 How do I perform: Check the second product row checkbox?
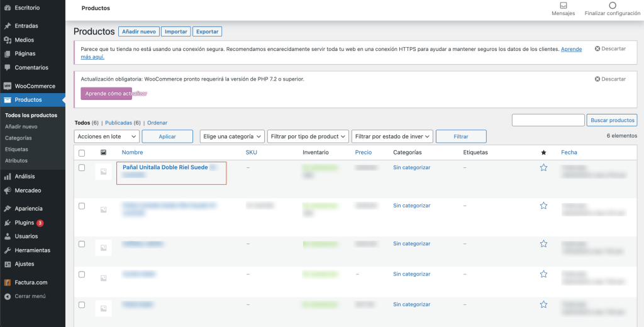tap(82, 206)
